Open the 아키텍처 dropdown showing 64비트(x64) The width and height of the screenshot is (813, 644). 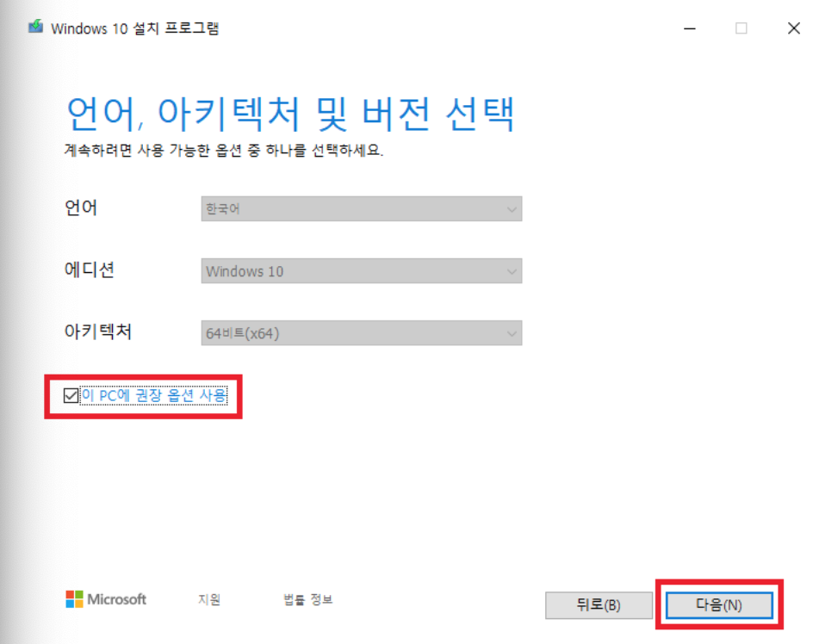pos(362,333)
